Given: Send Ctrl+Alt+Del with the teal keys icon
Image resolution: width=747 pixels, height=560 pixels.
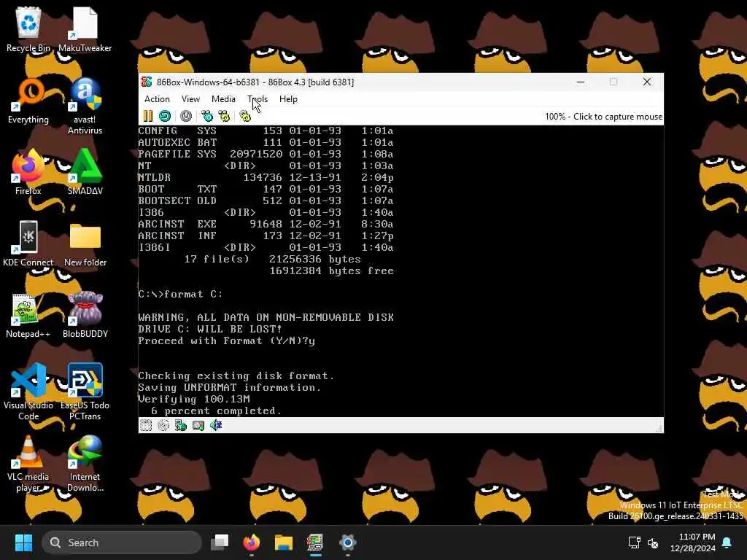Looking at the screenshot, I should coord(206,116).
